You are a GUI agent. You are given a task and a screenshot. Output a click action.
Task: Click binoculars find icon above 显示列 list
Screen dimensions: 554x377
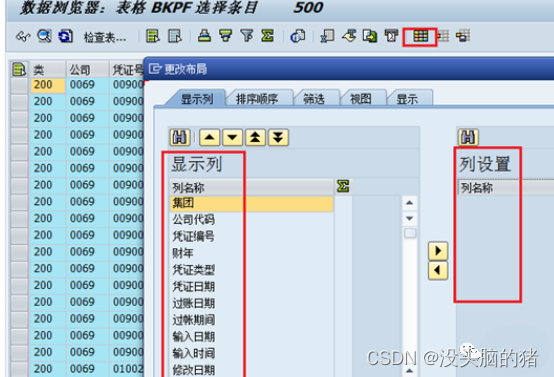pos(180,137)
